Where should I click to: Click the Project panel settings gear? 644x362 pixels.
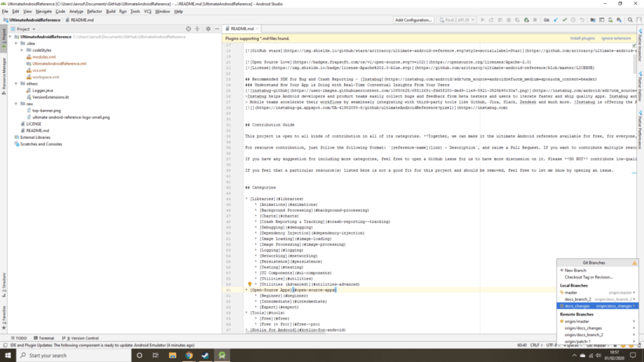[206, 29]
